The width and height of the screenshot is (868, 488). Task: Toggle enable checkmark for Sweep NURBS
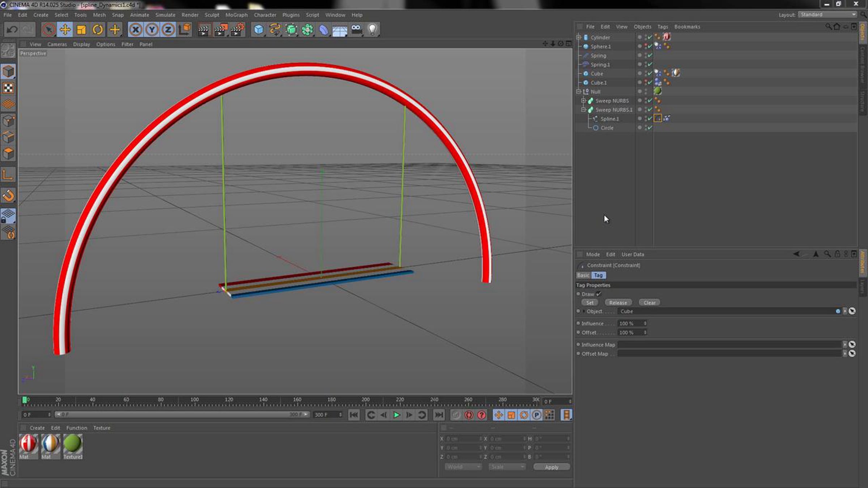tap(650, 100)
